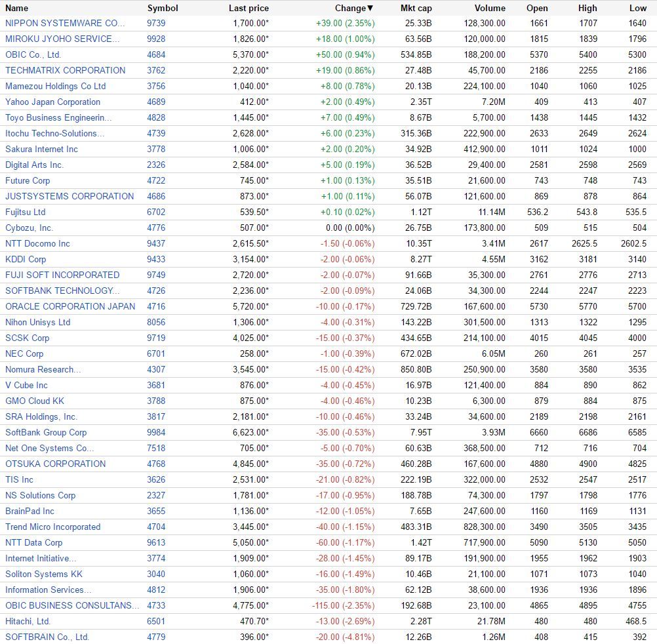The width and height of the screenshot is (657, 644).
Task: Open V Cube Inc link
Action: click(x=26, y=385)
